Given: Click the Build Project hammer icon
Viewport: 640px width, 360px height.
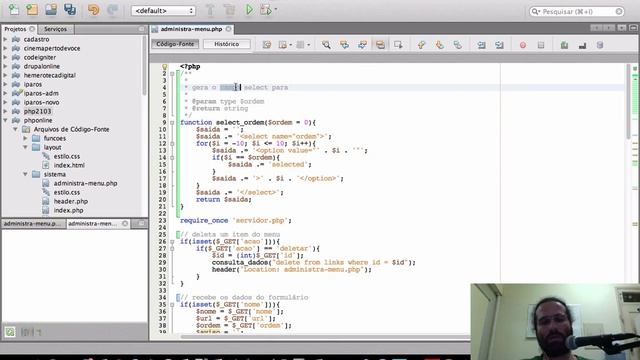Looking at the screenshot, I should pos(210,10).
